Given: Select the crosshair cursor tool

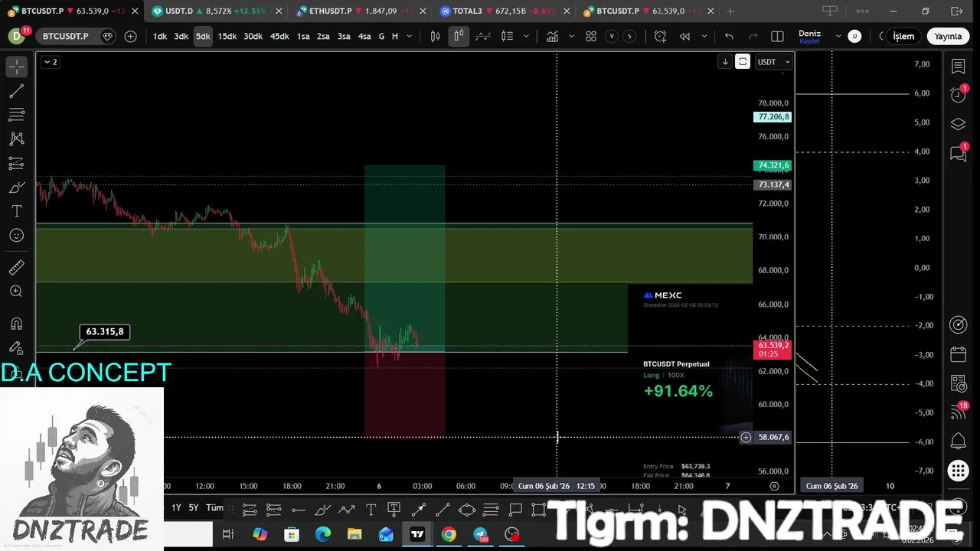Looking at the screenshot, I should point(16,67).
